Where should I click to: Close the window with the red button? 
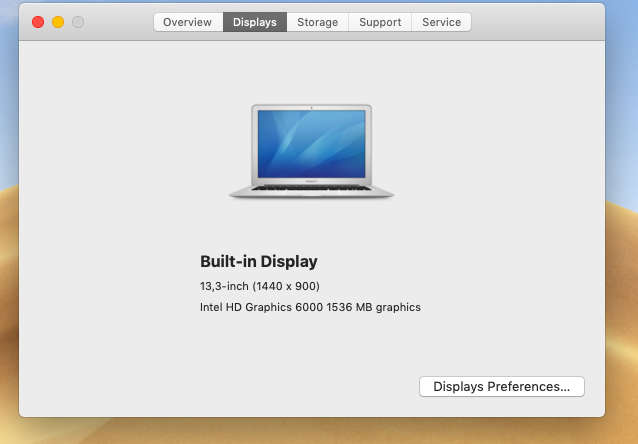point(38,22)
